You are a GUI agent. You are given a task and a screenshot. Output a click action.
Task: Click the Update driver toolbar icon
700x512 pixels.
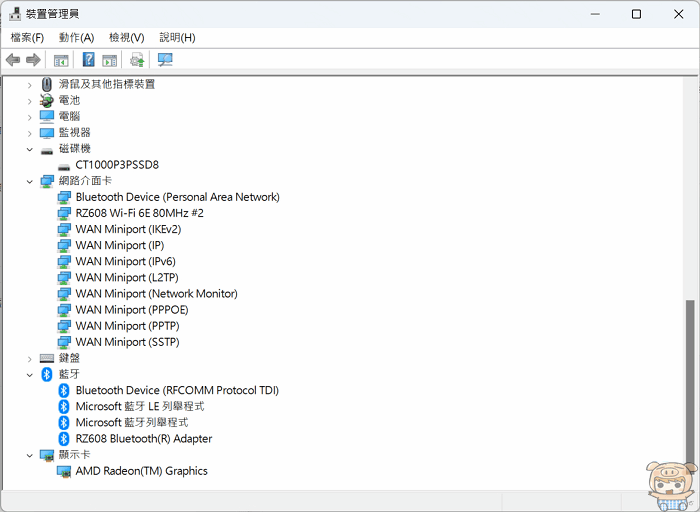coord(137,60)
